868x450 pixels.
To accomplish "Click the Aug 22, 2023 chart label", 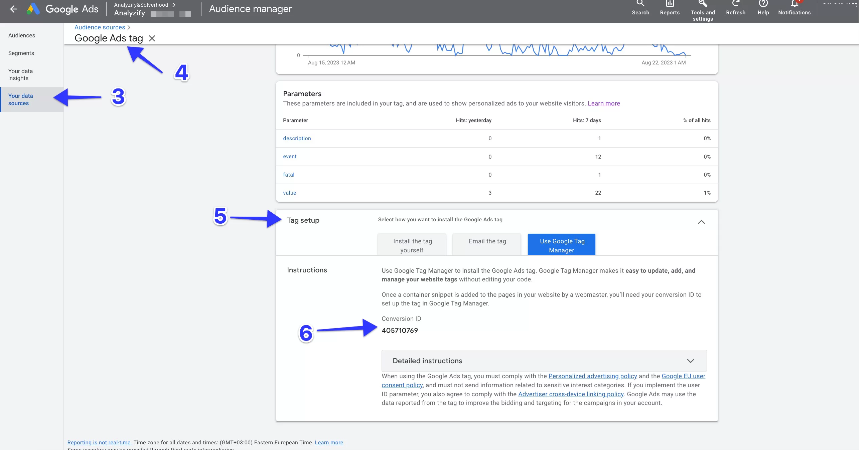I will (x=664, y=63).
